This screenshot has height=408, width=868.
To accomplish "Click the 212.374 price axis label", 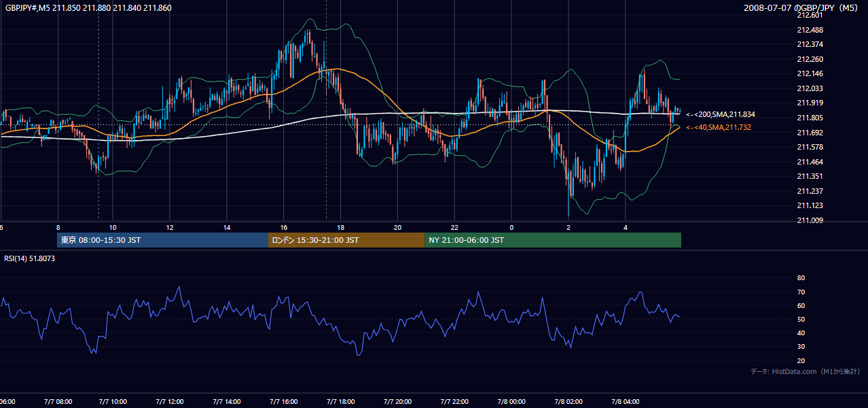I will tap(810, 44).
